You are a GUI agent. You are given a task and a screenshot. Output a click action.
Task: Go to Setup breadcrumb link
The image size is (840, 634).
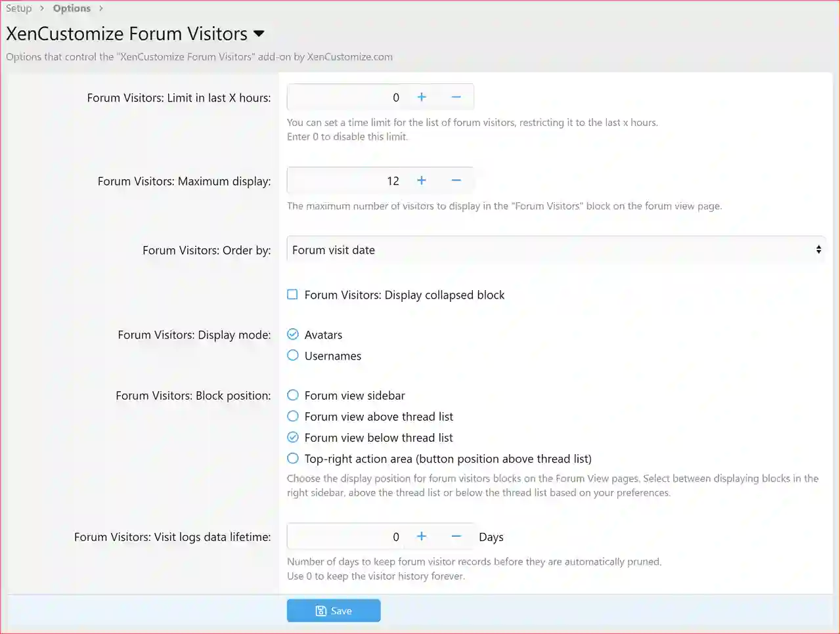point(19,9)
